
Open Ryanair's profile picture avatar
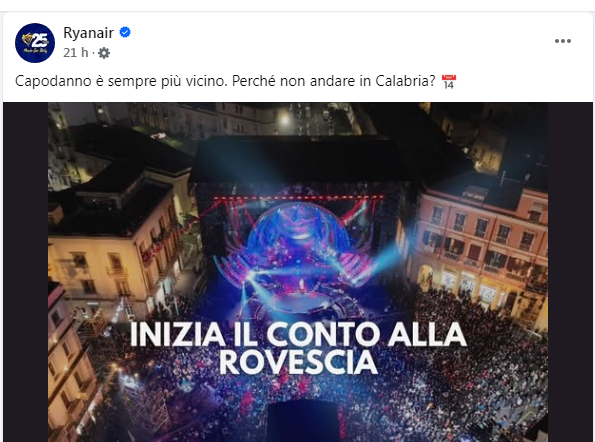point(35,43)
